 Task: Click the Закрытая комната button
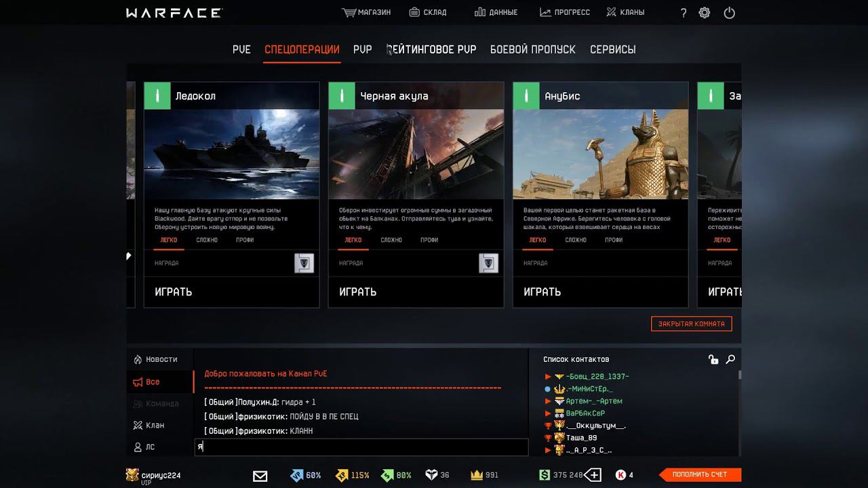point(692,324)
